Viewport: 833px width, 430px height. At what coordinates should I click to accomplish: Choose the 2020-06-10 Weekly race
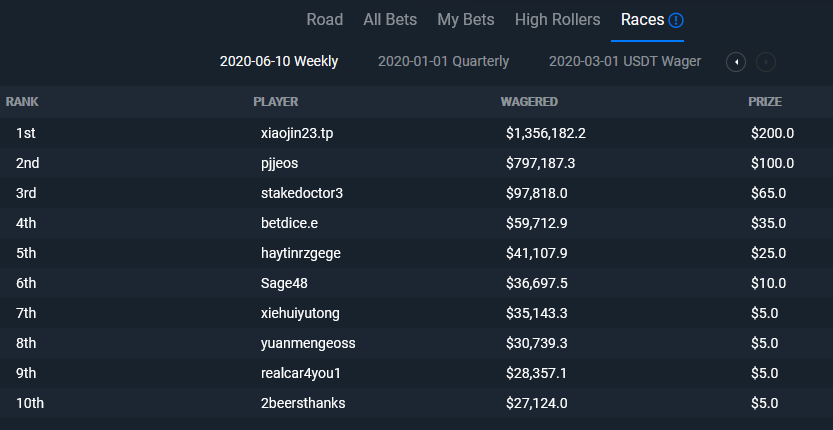279,62
